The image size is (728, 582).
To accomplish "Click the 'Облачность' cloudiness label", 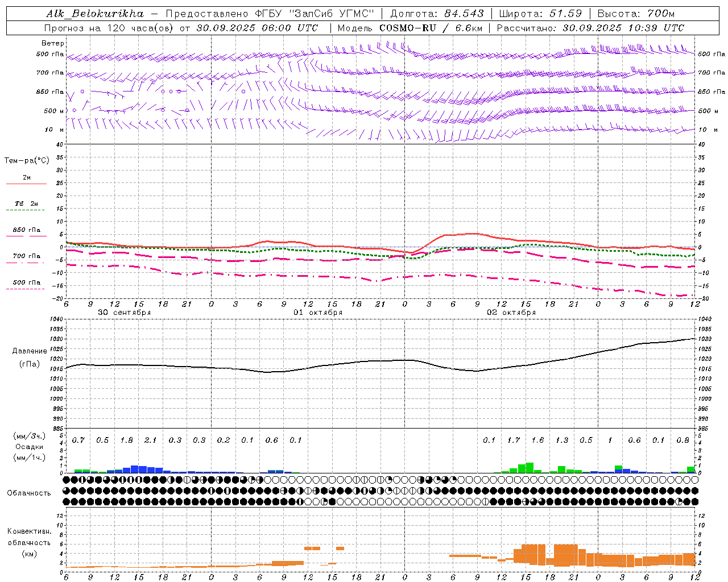I will click(29, 493).
